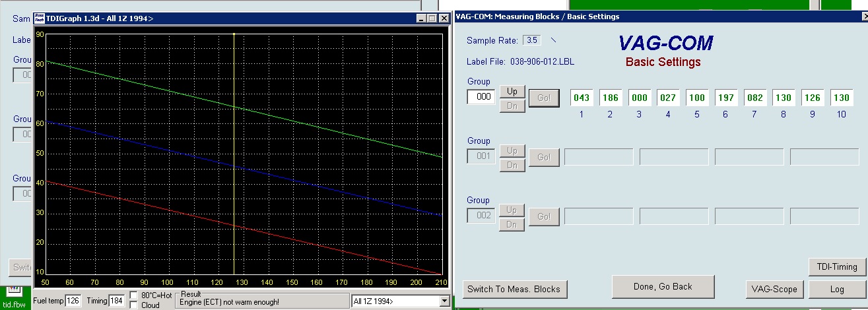Select value 197 in field 6

(726, 98)
